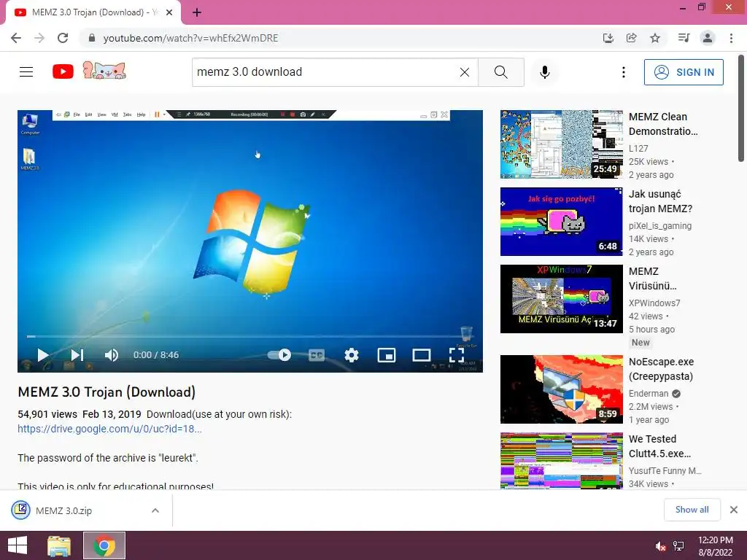The height and width of the screenshot is (560, 747).
Task: Open MEMZ Clean Demonstration thumbnail
Action: click(x=561, y=144)
